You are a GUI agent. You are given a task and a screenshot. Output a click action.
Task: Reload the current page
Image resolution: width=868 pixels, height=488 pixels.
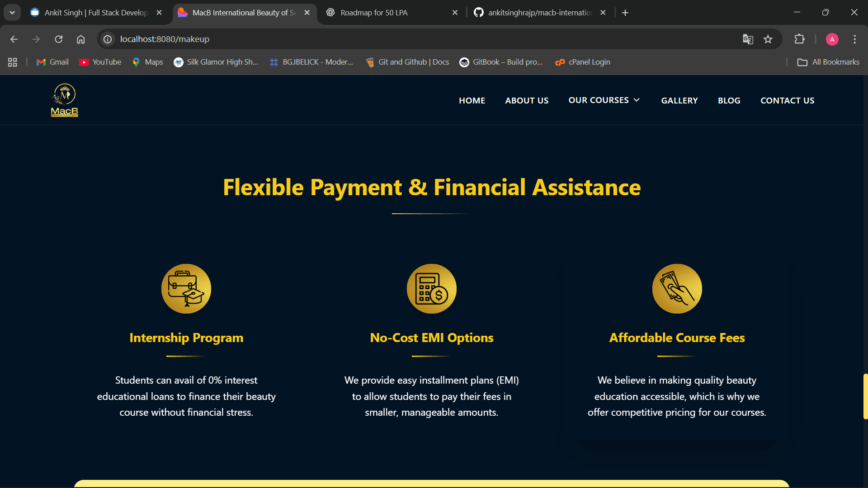coord(59,39)
